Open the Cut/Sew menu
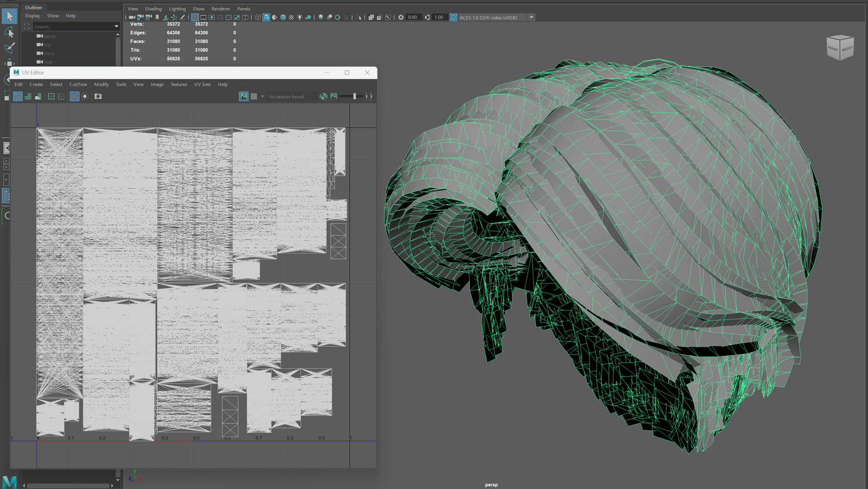 78,84
